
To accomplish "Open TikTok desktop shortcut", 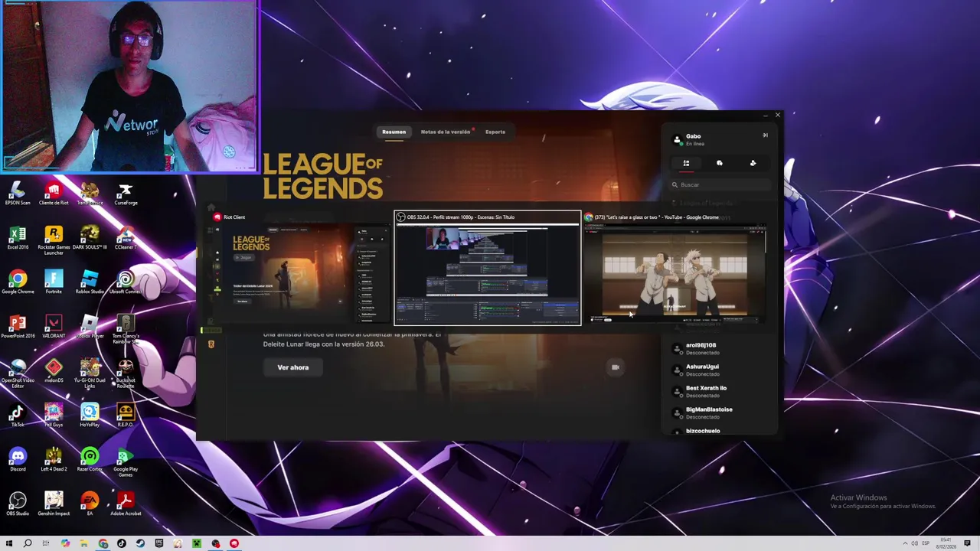I will coord(17,415).
